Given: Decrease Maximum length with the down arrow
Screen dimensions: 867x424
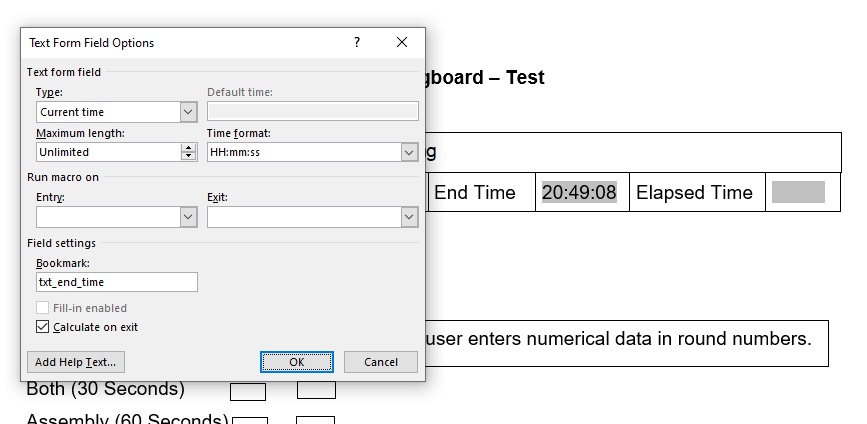Looking at the screenshot, I should tap(189, 156).
